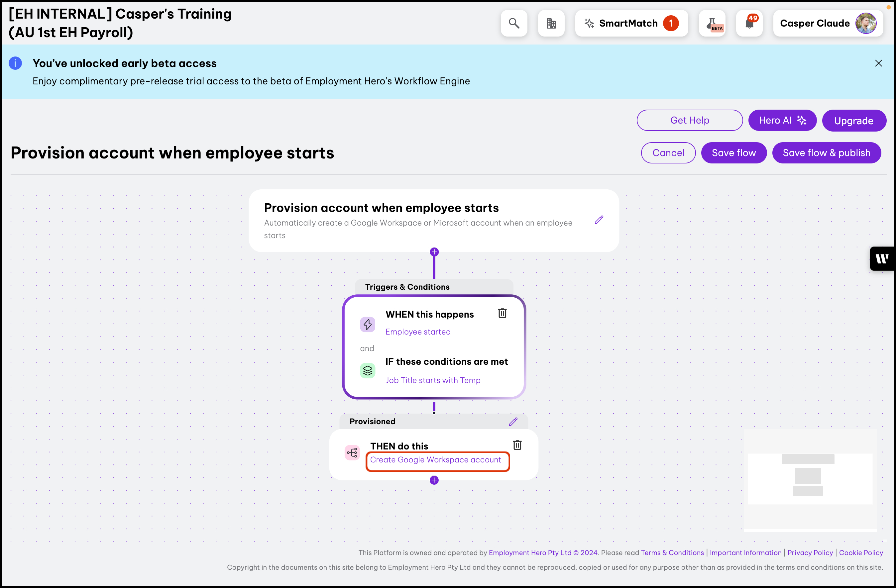896x588 pixels.
Task: Click Save flow & publish button
Action: (x=826, y=153)
